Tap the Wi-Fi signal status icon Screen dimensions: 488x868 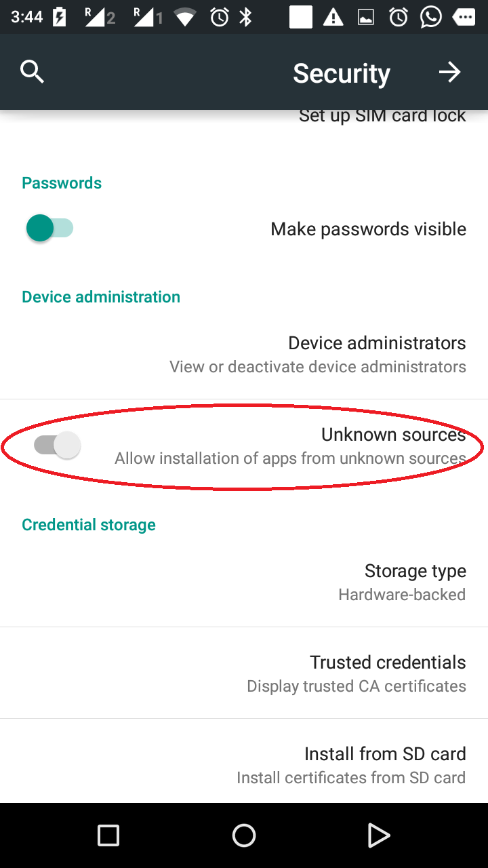[185, 17]
